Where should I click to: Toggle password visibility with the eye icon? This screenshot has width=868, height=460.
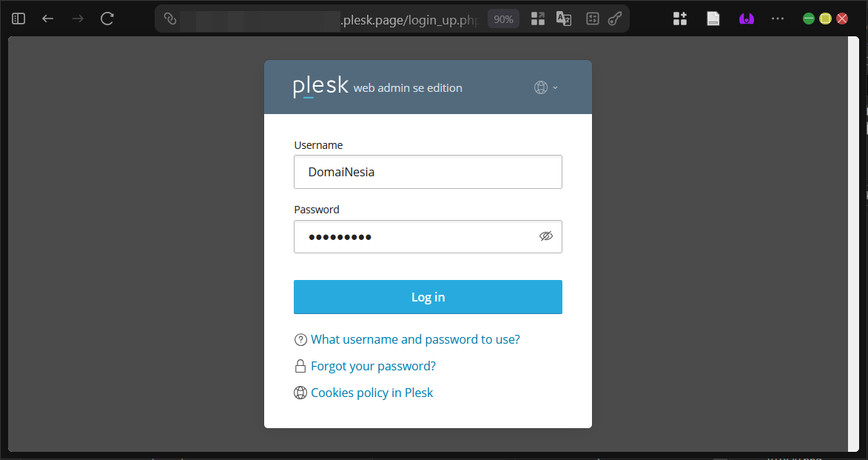click(x=546, y=236)
